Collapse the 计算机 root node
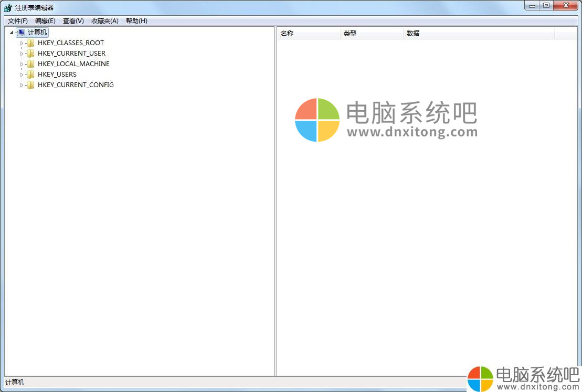Viewport: 582px width, 392px height. tap(12, 33)
